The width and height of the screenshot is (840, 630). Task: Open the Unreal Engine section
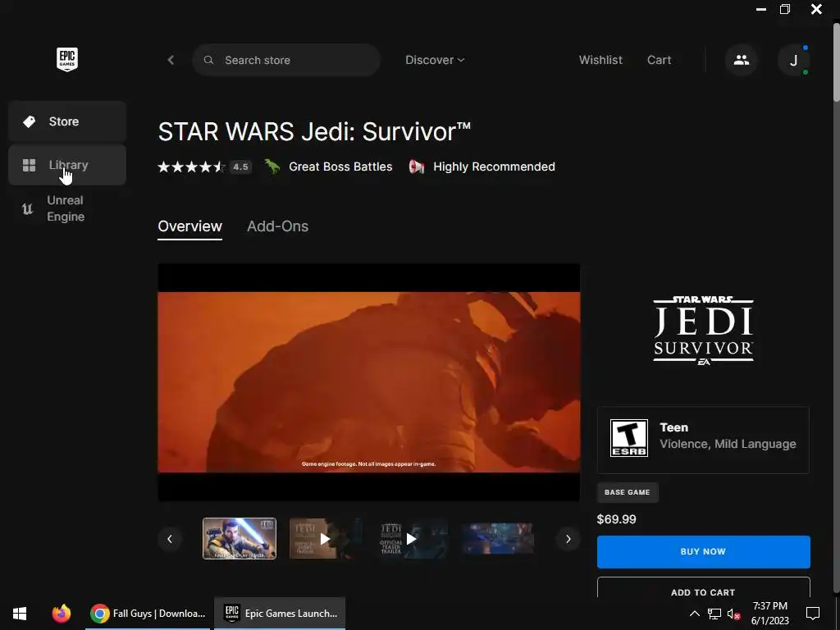click(x=67, y=208)
